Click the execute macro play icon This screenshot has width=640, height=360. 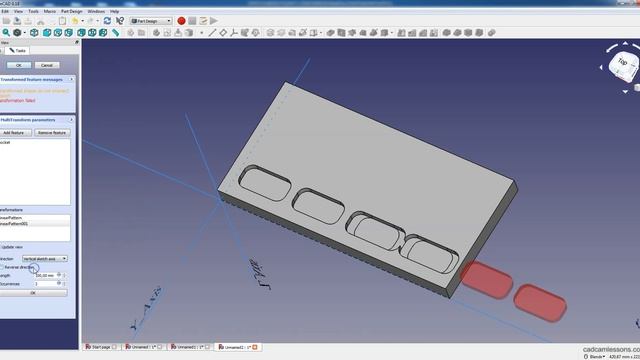[213, 21]
